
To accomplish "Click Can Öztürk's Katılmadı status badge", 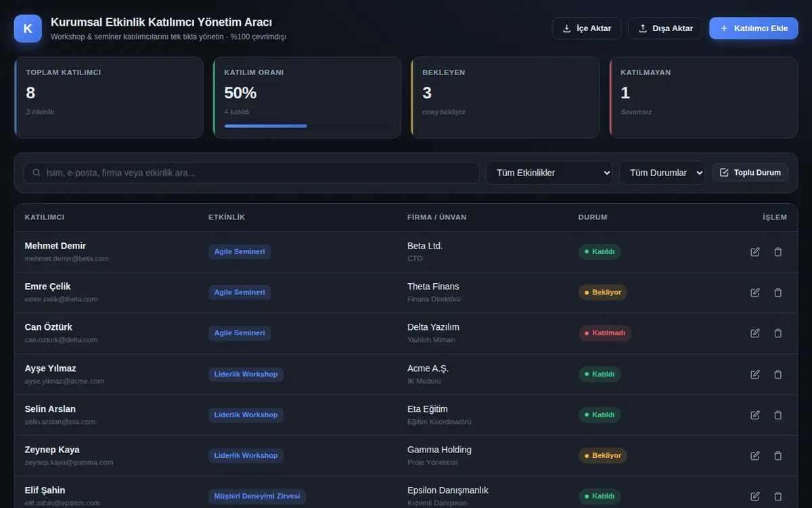I will 605,333.
